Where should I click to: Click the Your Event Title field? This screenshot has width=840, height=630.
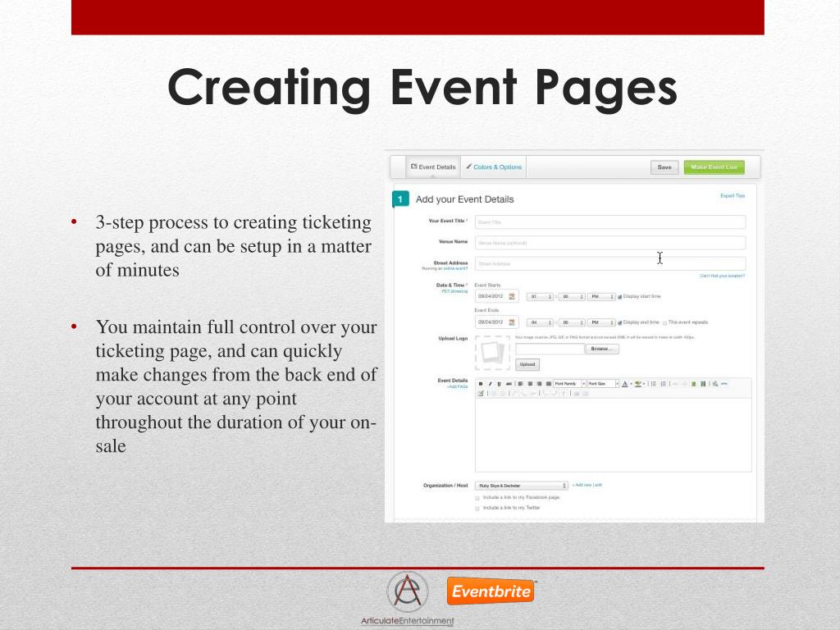610,221
